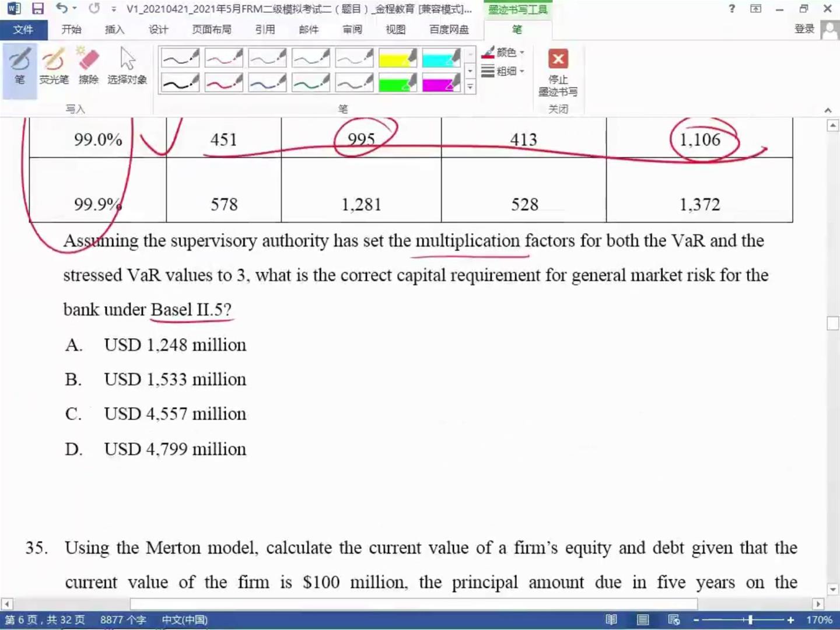The height and width of the screenshot is (630, 840).
Task: Switch to Print Layout view in status bar
Action: click(x=643, y=619)
